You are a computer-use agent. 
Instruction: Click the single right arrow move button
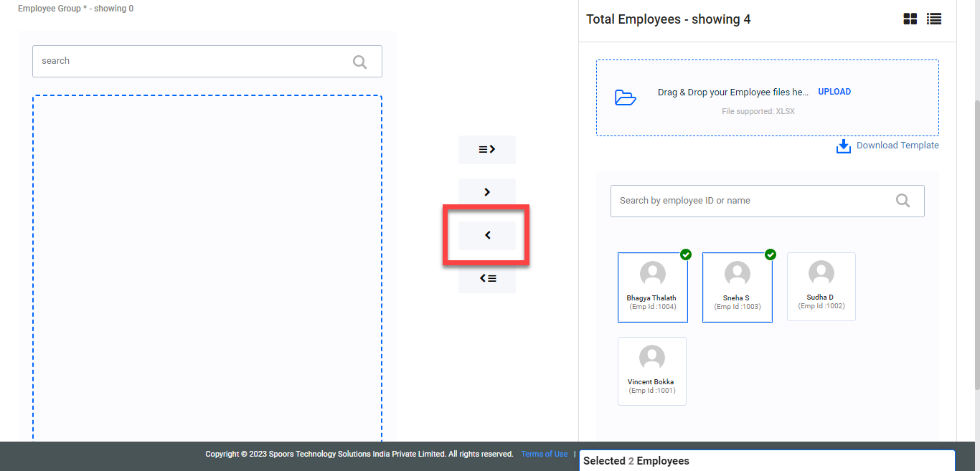(x=487, y=192)
